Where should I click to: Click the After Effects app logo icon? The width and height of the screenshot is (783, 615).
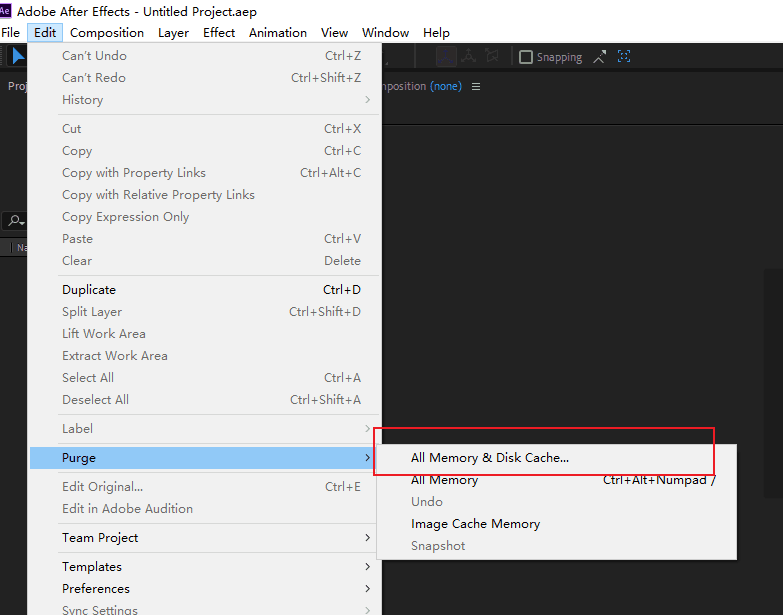[x=6, y=12]
